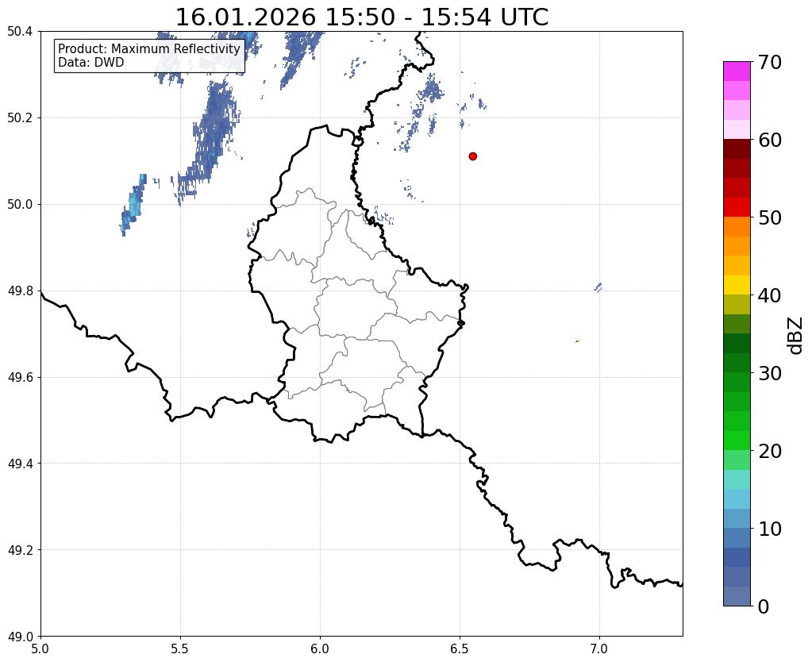Click the small green echo pixel near longitude 6.9

577,341
